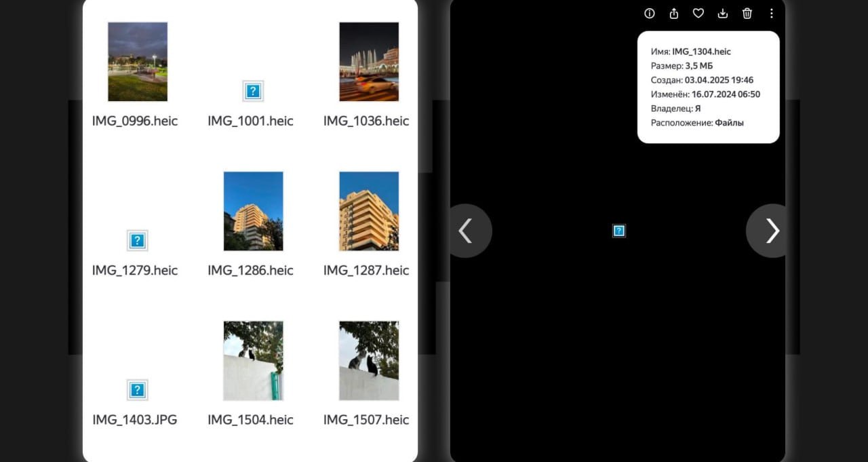Image resolution: width=868 pixels, height=462 pixels.
Task: Go to the previous image
Action: [x=466, y=231]
